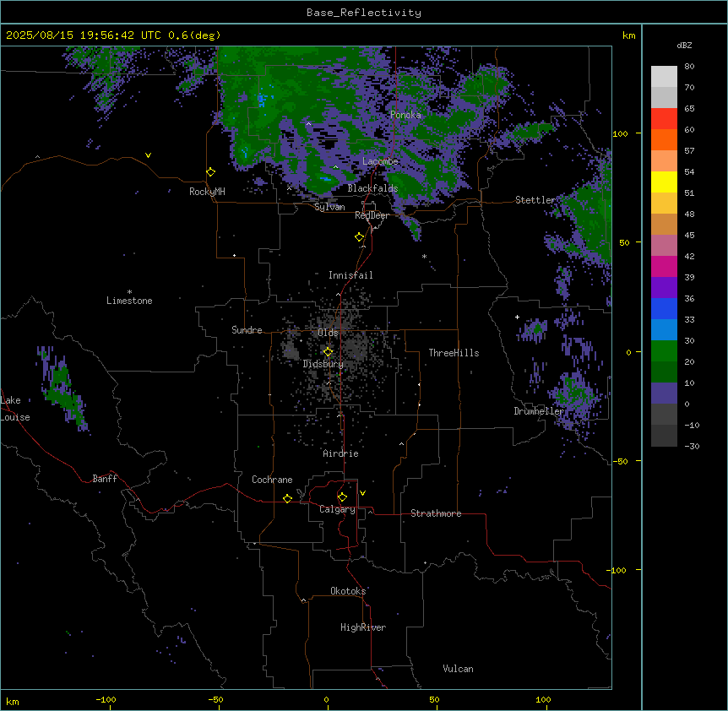Click the yellow diamond marker south of RedDeer
Viewport: 728px width, 711px height.
pos(360,237)
